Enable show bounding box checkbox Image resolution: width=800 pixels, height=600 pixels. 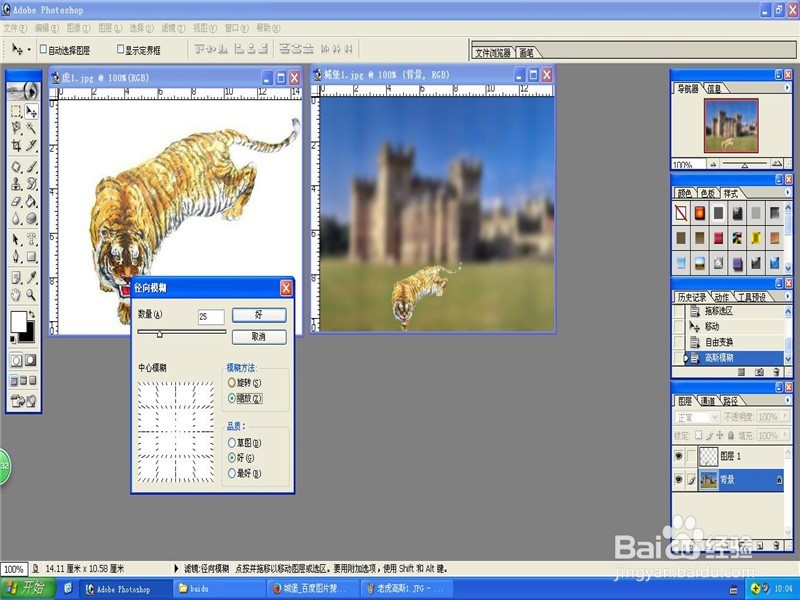click(x=120, y=49)
